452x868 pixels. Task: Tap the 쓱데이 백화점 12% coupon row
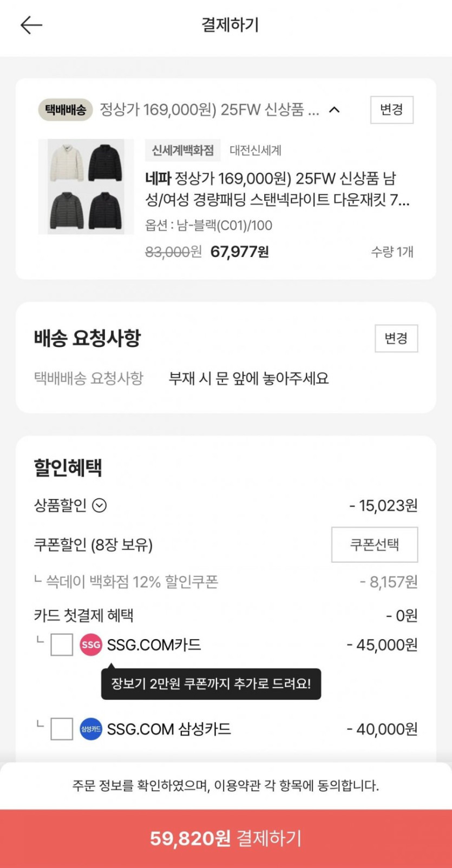click(132, 582)
